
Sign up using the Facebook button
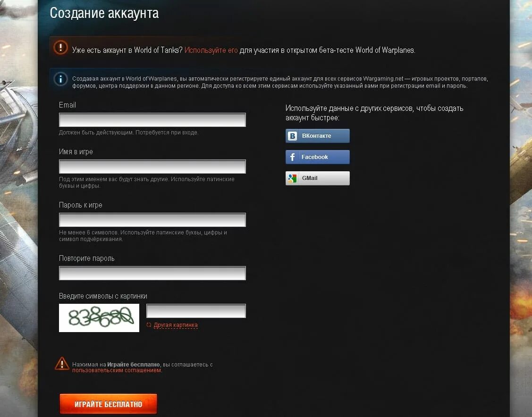point(318,157)
